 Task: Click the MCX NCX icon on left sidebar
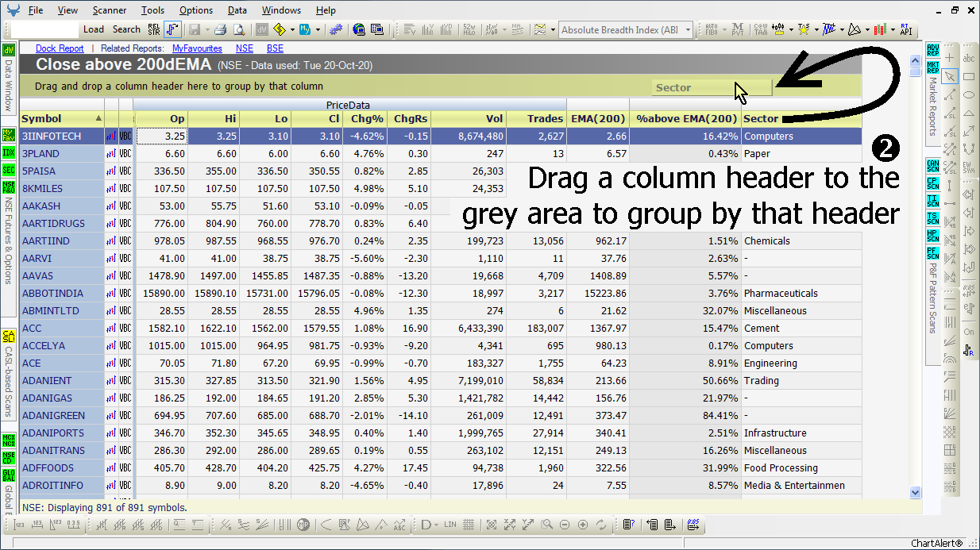pos(9,440)
